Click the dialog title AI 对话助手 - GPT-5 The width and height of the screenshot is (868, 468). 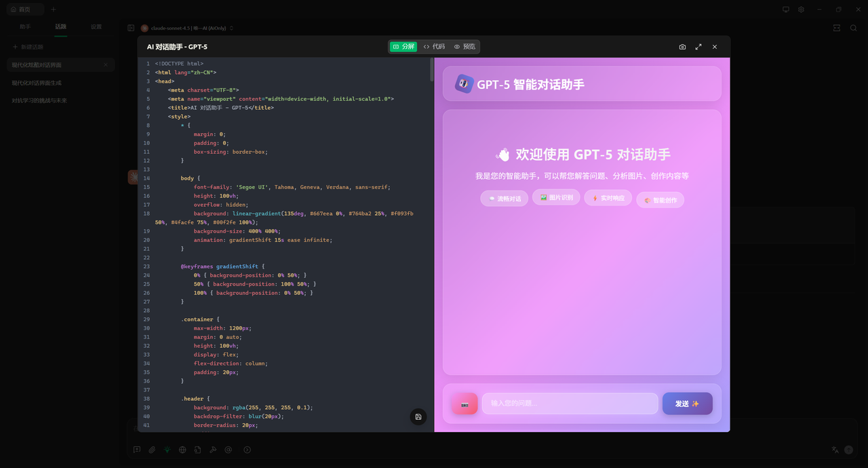click(177, 47)
